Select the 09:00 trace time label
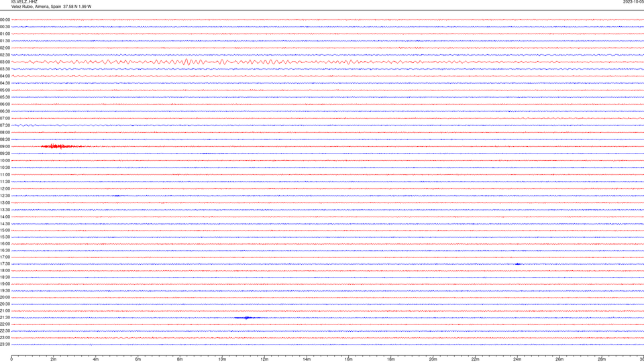Viewport: 644px width, 362px height. (5, 147)
